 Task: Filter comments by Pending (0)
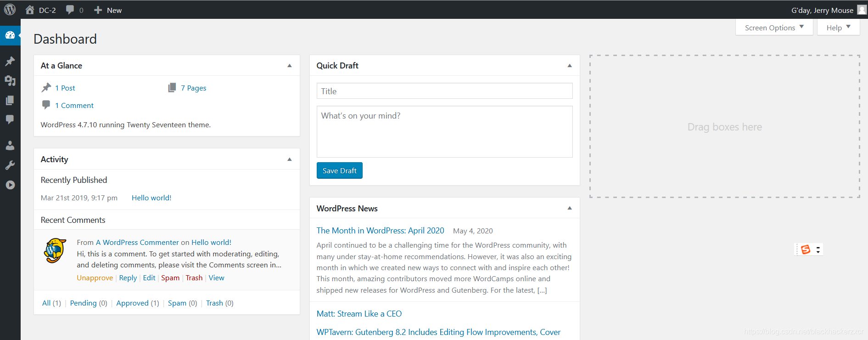(x=89, y=303)
